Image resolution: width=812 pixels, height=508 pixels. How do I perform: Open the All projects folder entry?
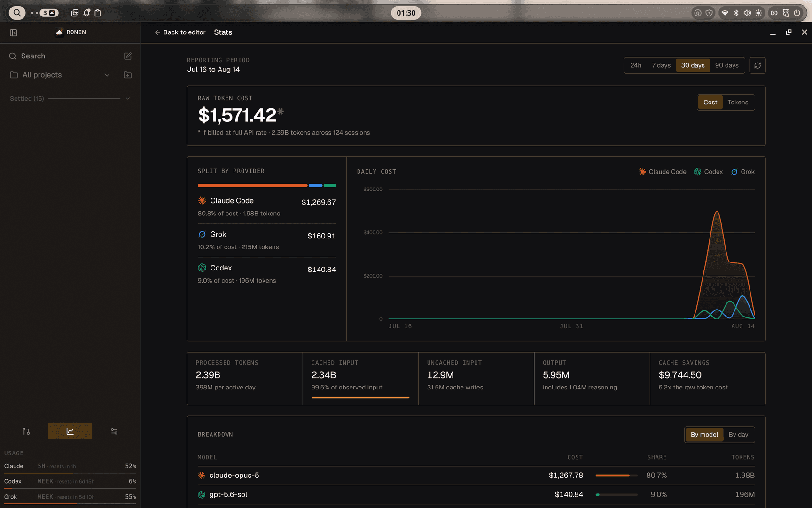[42, 75]
